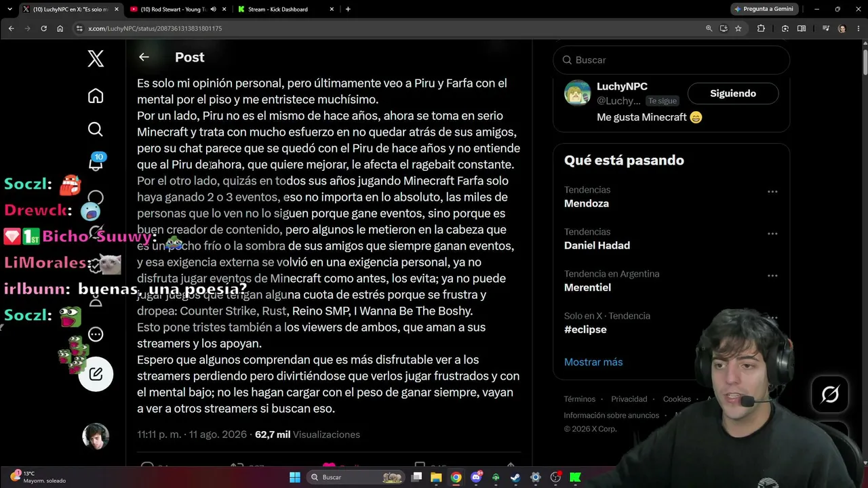Compose a new post with the quill button
Screen dimensions: 868x488
[x=96, y=373]
